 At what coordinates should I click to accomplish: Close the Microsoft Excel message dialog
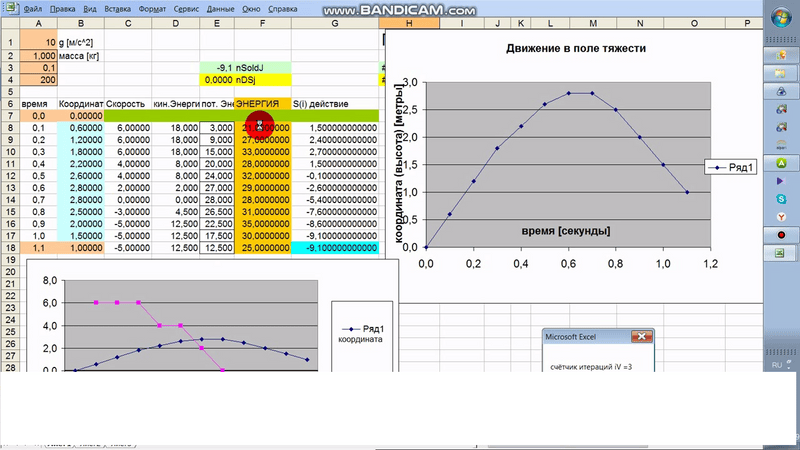click(x=643, y=337)
